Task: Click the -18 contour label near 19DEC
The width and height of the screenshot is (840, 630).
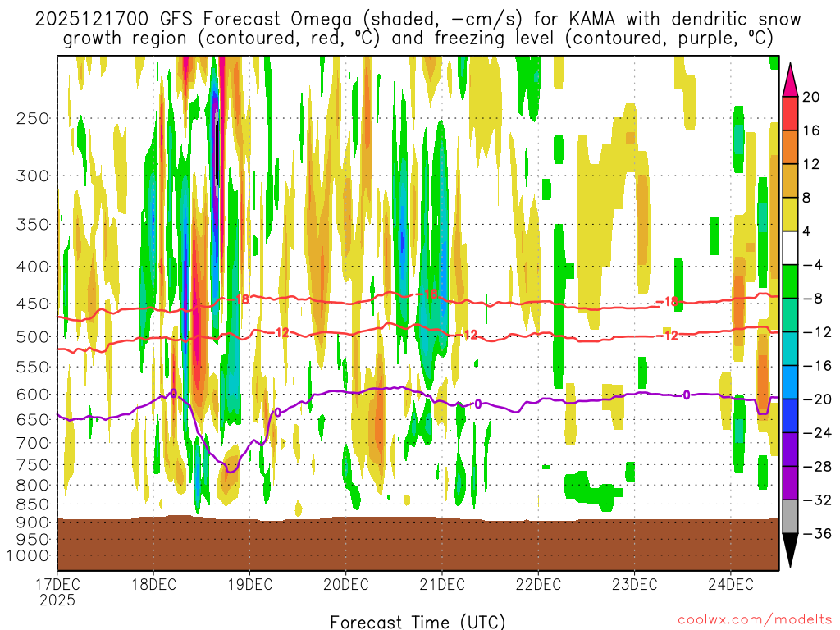Action: tap(239, 299)
